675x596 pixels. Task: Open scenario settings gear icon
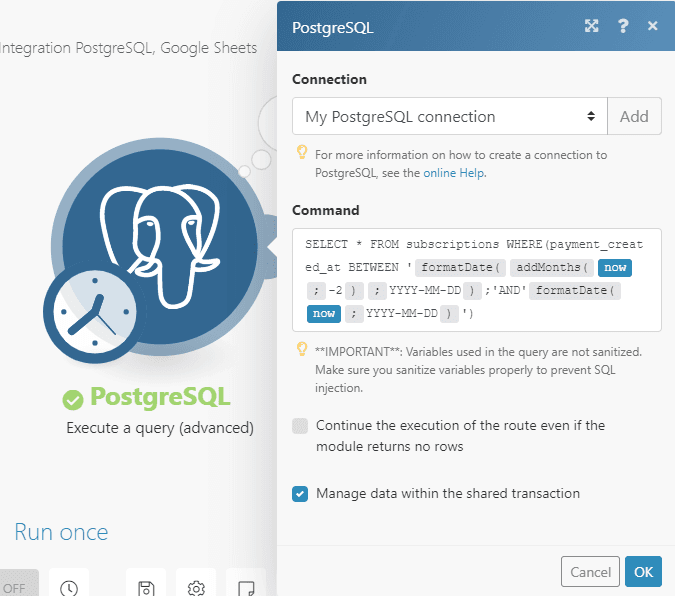196,587
